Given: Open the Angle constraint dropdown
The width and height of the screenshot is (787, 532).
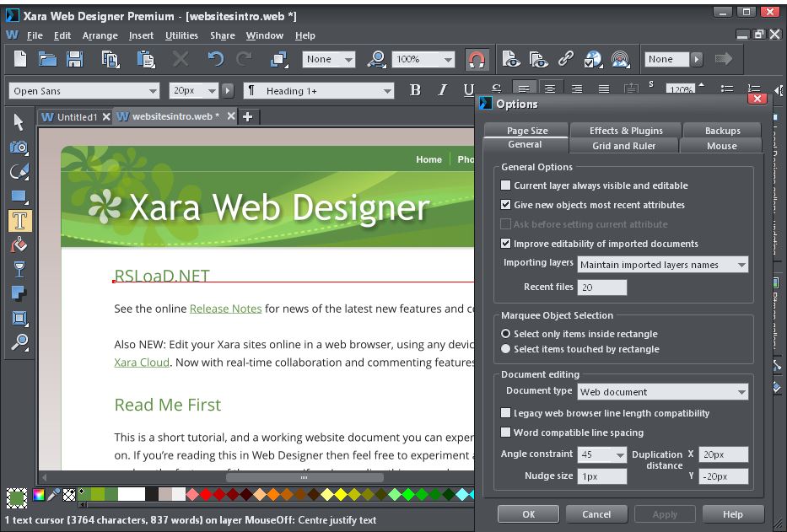Looking at the screenshot, I should point(601,454).
